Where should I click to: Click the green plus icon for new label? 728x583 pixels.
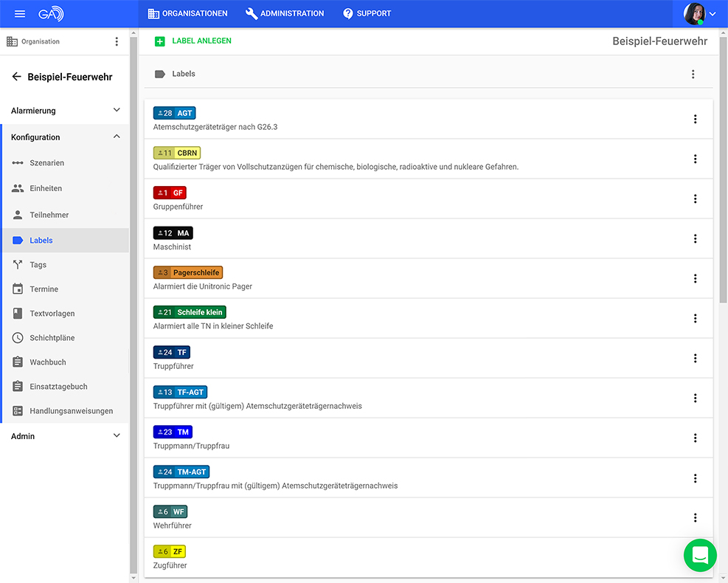click(160, 41)
